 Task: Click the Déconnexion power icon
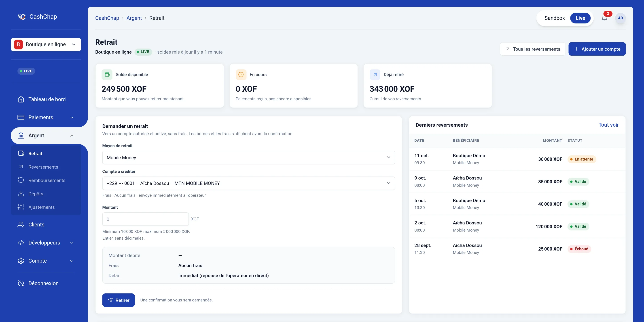(21, 283)
